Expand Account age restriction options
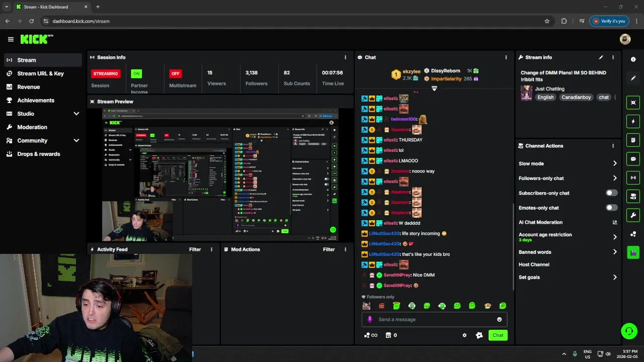 coord(615,237)
